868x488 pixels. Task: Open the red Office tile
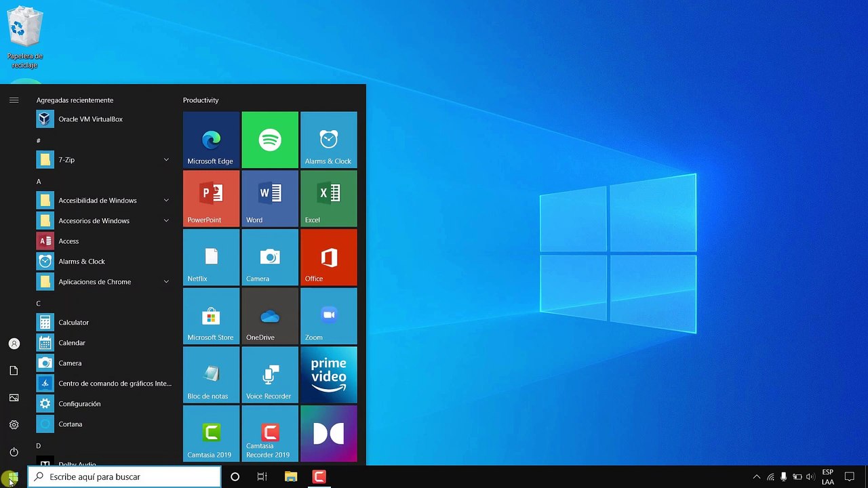click(329, 258)
